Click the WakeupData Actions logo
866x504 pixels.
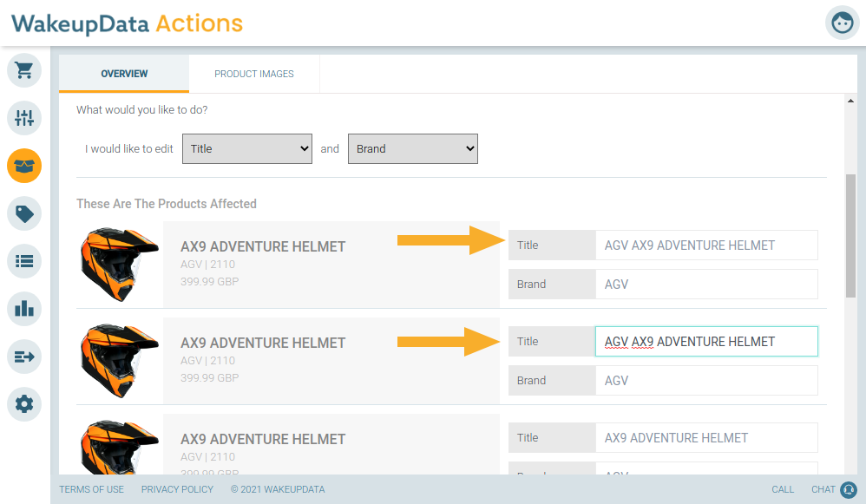tap(127, 23)
